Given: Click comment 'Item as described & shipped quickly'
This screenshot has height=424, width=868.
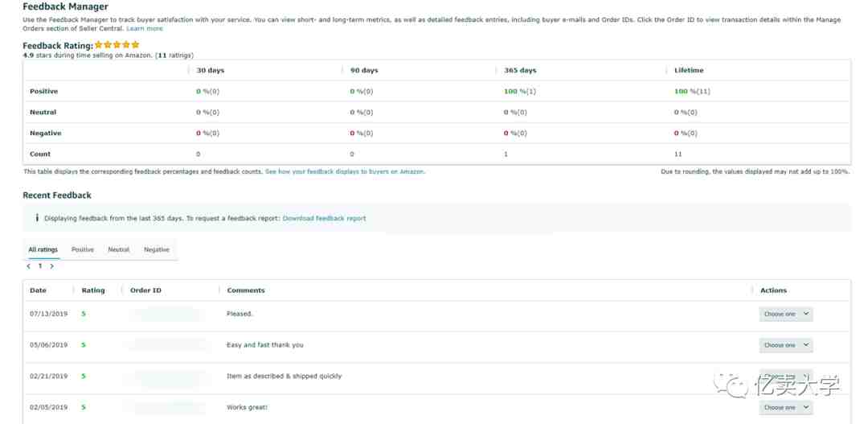Looking at the screenshot, I should [284, 376].
